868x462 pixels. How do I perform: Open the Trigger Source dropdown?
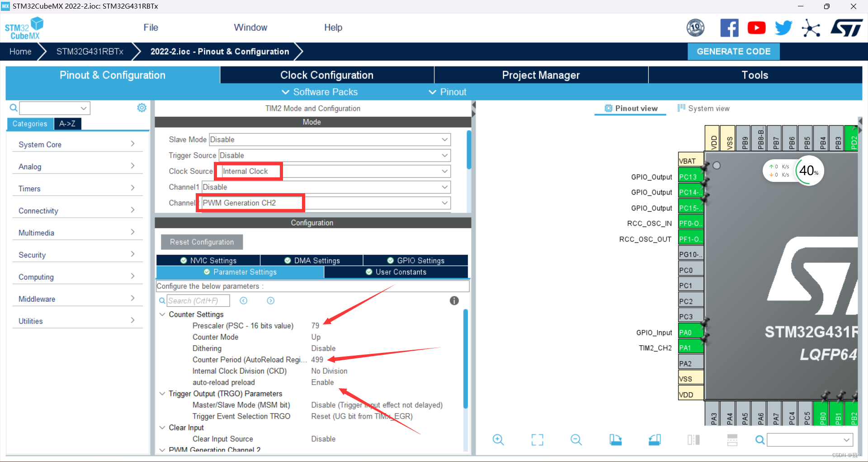tap(335, 155)
